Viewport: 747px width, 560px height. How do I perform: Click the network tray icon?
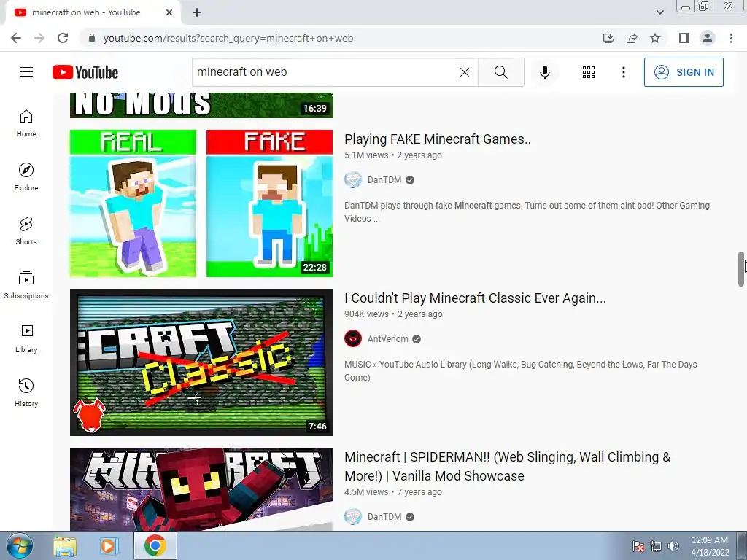pyautogui.click(x=656, y=546)
